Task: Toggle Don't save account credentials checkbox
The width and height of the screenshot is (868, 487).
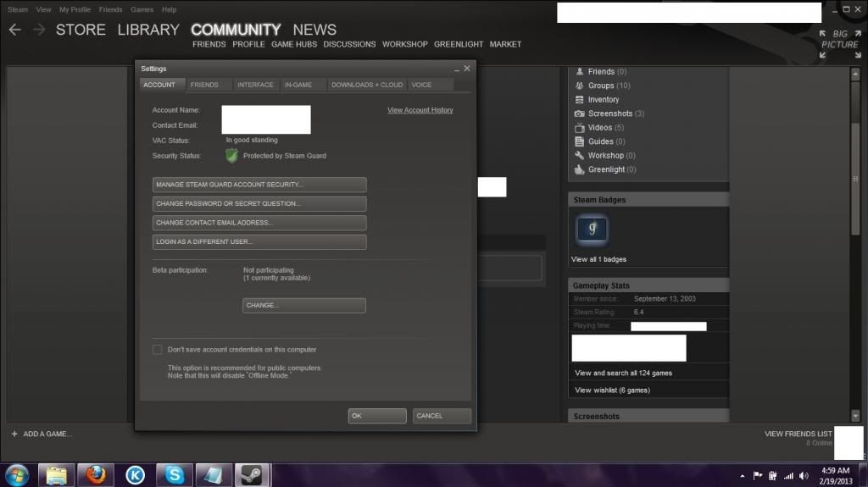Action: click(157, 350)
